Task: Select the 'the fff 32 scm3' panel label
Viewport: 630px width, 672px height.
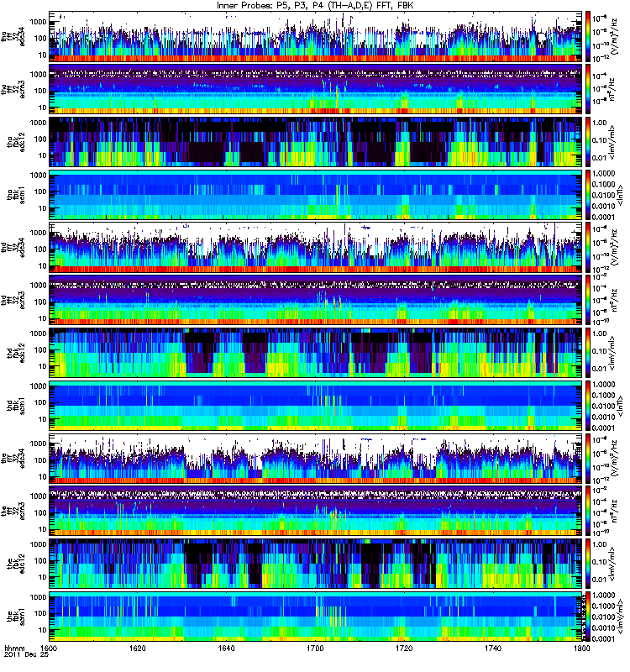Action: pos(13,511)
